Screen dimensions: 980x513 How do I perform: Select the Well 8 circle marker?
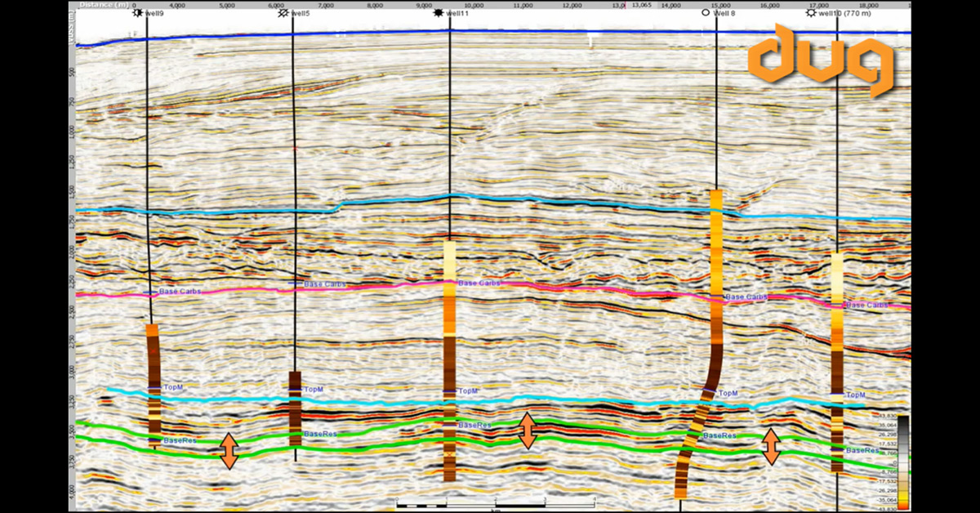pos(705,13)
